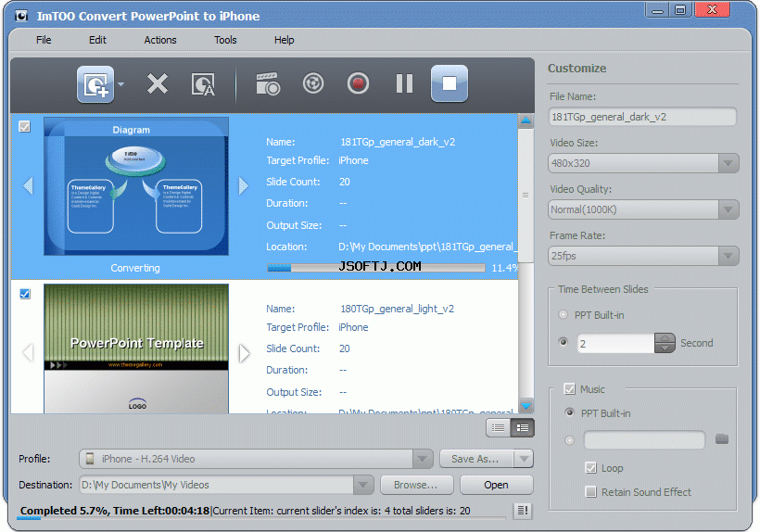The image size is (760, 532).
Task: Show next slide of 181TGp_general_dark_v2 thumbnail
Action: [x=244, y=185]
